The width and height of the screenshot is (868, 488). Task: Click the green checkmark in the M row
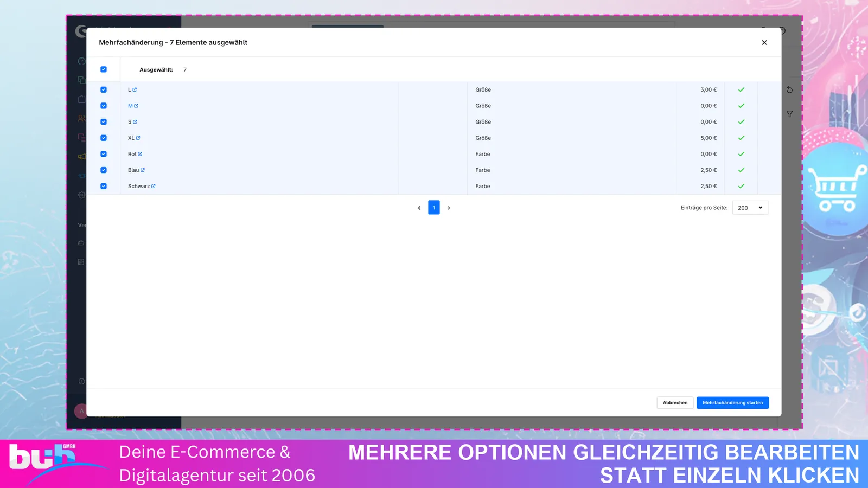[741, 106]
